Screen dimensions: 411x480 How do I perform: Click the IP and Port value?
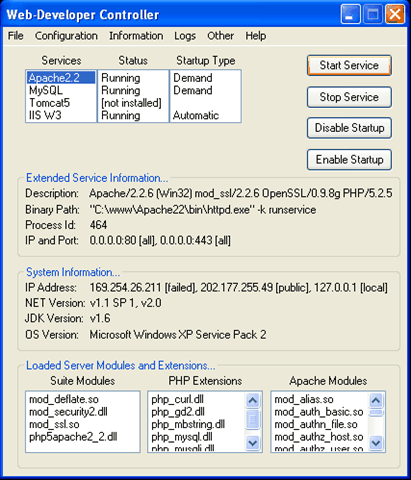point(160,240)
